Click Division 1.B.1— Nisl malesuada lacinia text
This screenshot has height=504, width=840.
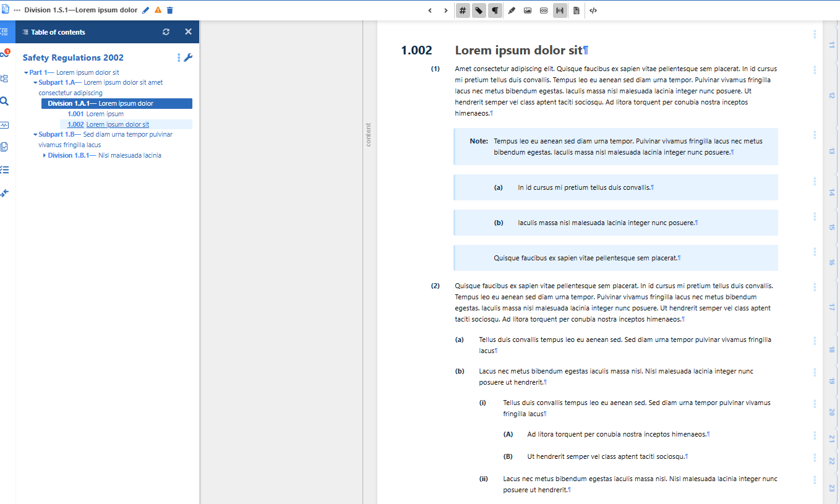point(105,155)
